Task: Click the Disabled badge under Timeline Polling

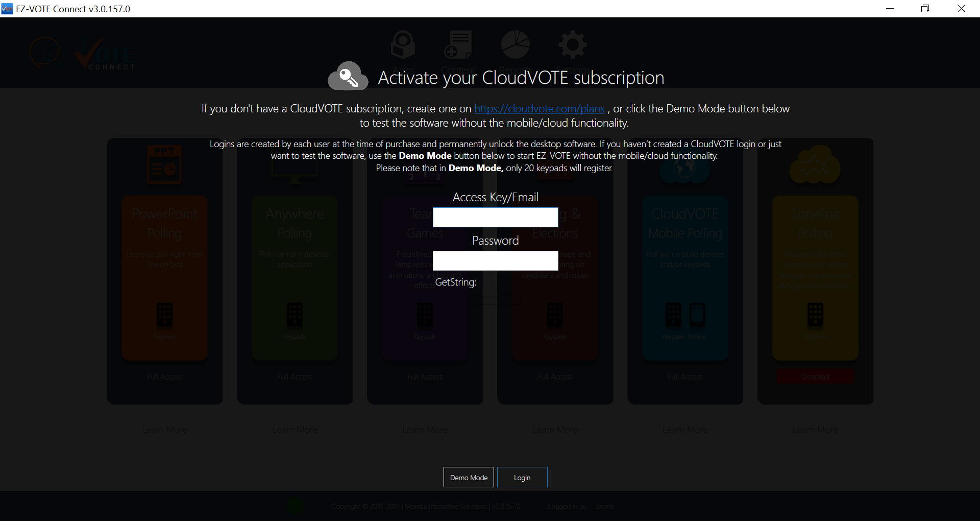Action: 815,377
